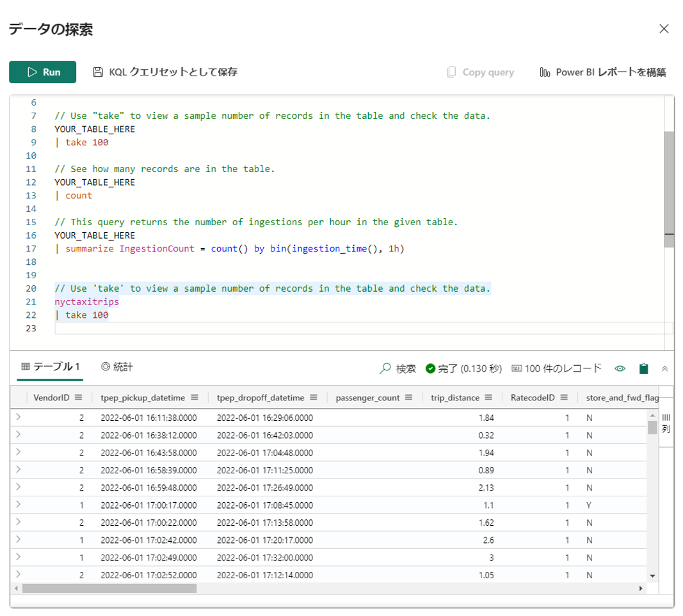This screenshot has width=683, height=616.
Task: Open trip_distance column menu icon
Action: [x=489, y=397]
